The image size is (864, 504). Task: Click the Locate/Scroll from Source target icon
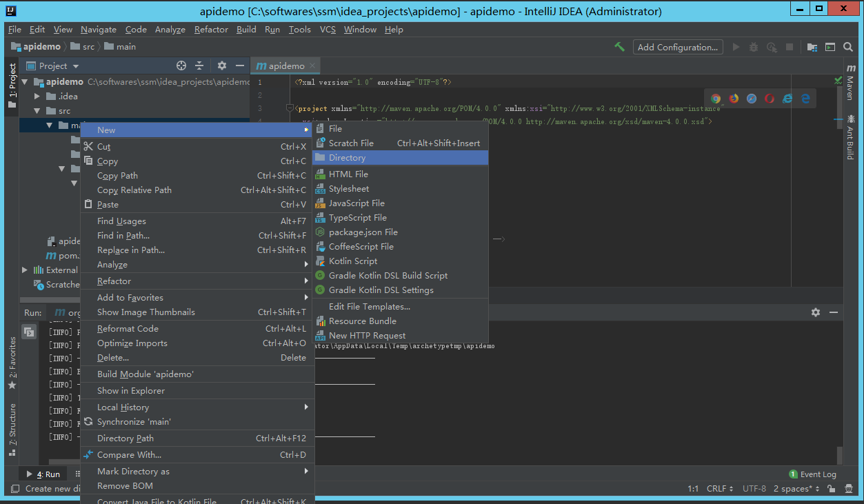point(181,65)
